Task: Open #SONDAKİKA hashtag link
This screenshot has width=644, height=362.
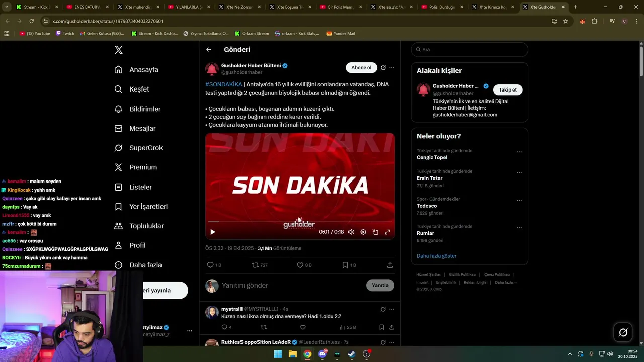Action: pyautogui.click(x=224, y=84)
